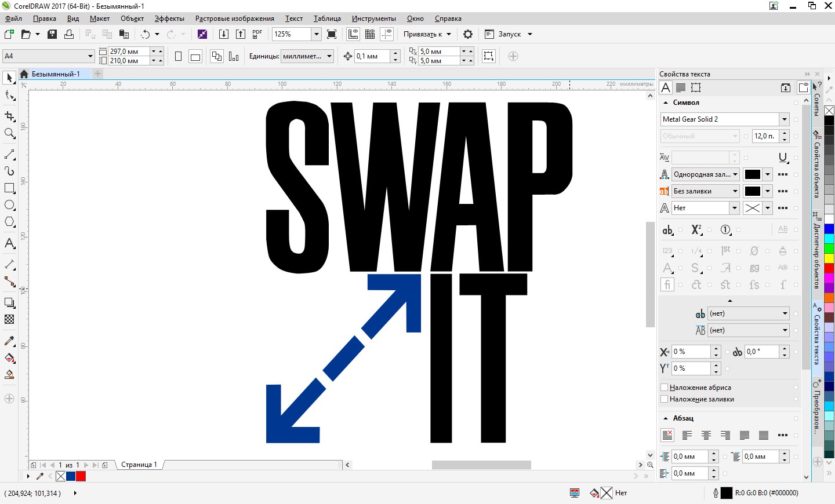Viewport: 835px width, 504px height.
Task: Select the Polygon tool
Action: tap(9, 222)
